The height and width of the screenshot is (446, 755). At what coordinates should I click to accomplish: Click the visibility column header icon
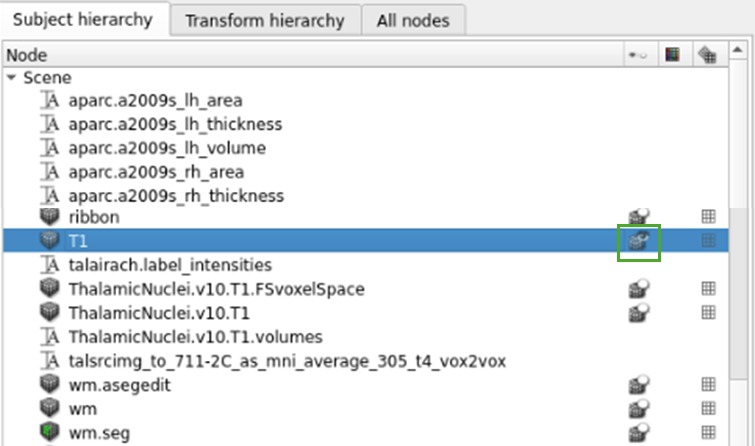pos(637,56)
